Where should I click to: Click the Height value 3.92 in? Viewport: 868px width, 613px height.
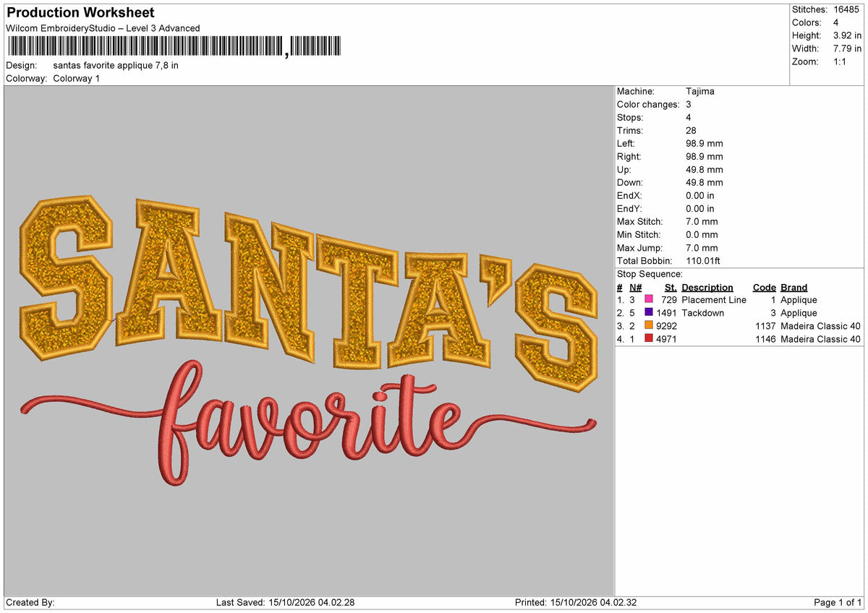point(847,35)
